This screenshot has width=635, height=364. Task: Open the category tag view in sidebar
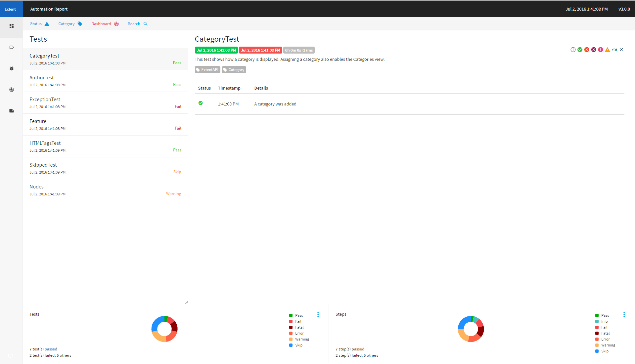[x=12, y=47]
